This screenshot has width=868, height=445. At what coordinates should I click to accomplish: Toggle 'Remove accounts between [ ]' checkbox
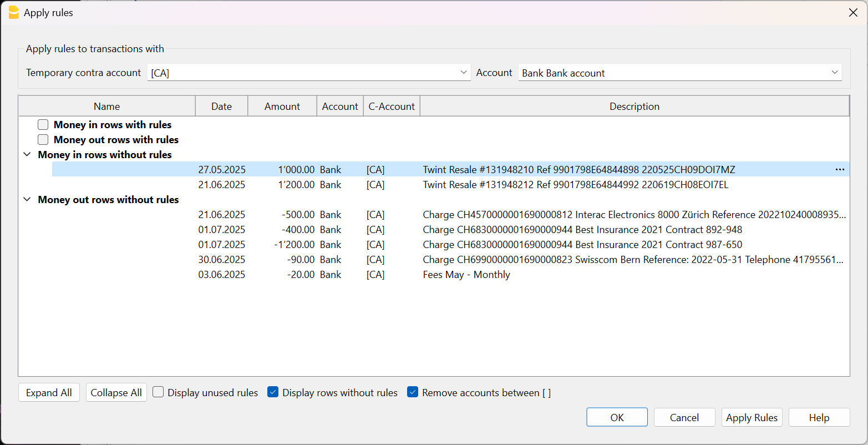[x=413, y=392]
